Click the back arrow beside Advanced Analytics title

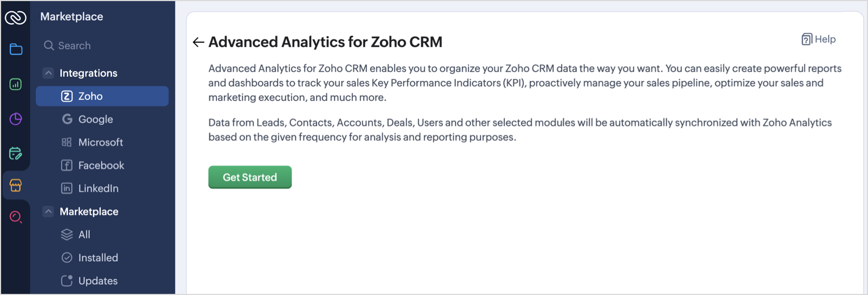(198, 42)
